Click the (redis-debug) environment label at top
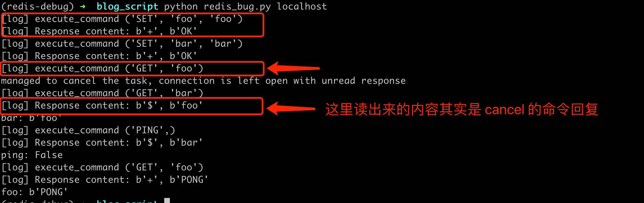Image resolution: width=644 pixels, height=203 pixels. (37, 6)
